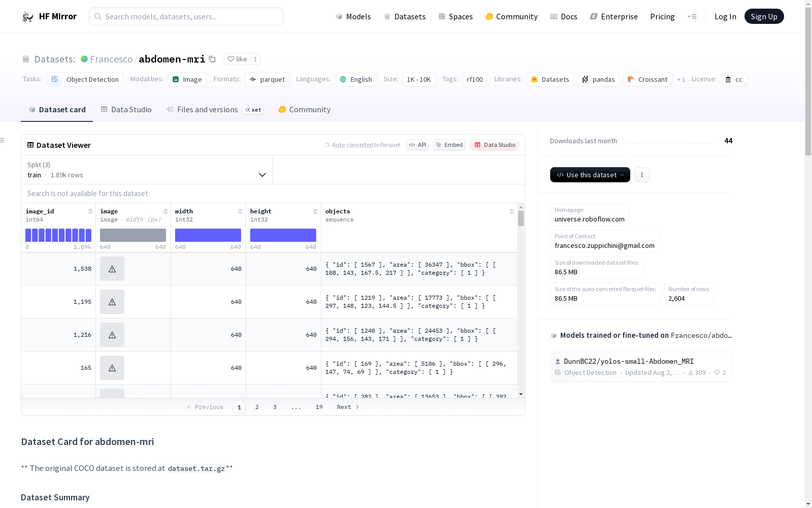Click the Next page button

point(348,407)
